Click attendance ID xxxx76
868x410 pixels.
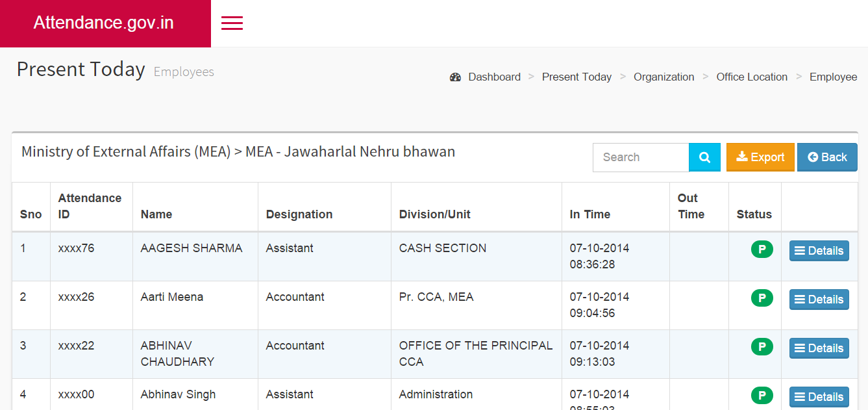coord(76,248)
